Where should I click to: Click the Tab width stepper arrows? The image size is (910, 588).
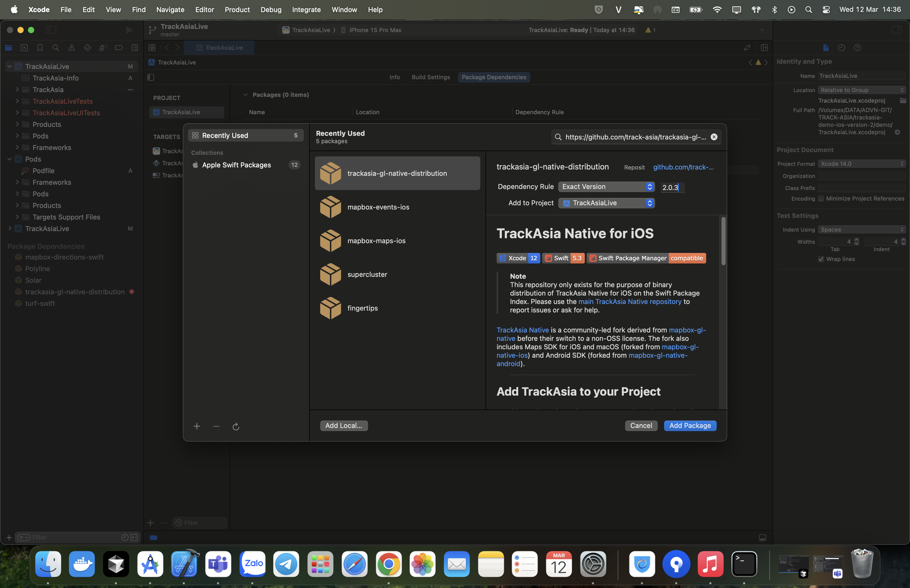[x=857, y=242]
